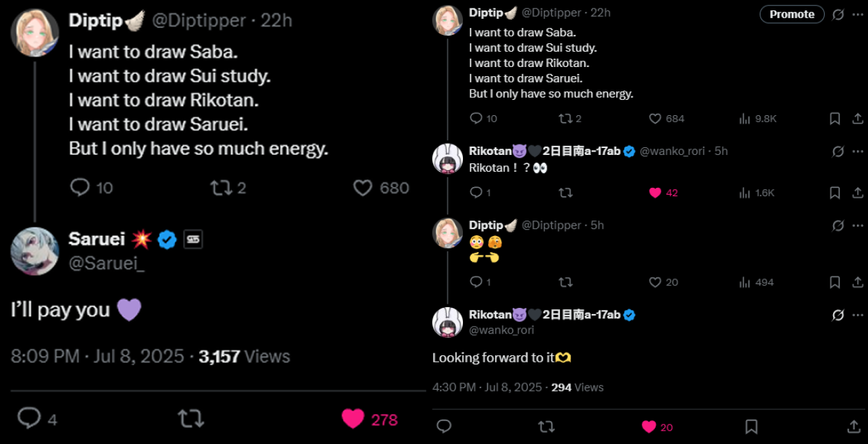Unlike Saruei's "I'll pay you" tweet
Screen dimensions: 868x444
coord(353,419)
